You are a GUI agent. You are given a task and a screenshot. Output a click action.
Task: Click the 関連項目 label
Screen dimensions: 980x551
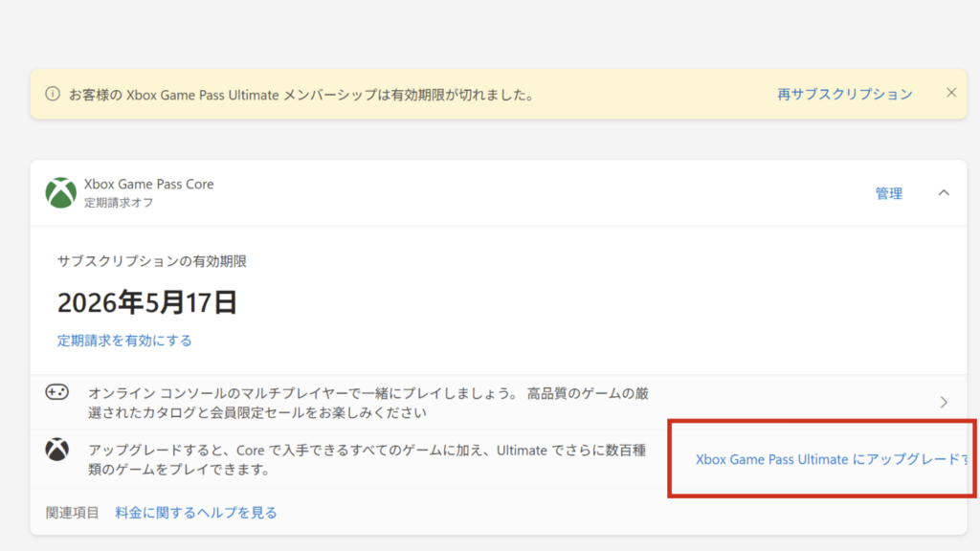[73, 513]
